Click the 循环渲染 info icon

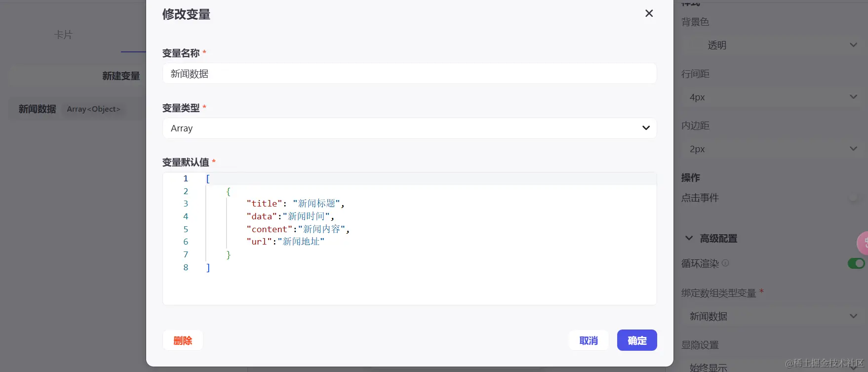[x=725, y=263]
